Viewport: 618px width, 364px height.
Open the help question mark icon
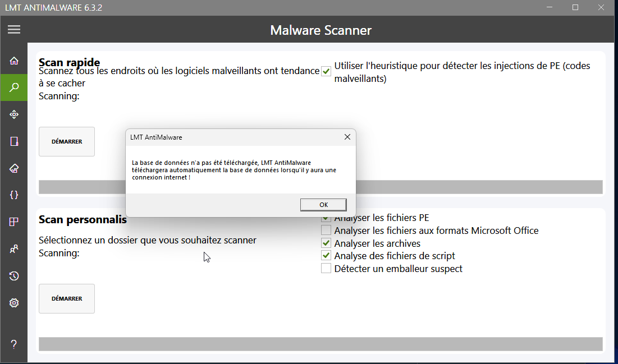(x=14, y=344)
